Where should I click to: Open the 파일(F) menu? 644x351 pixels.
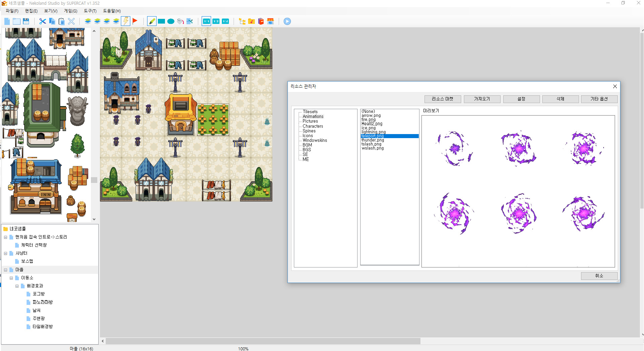click(12, 11)
